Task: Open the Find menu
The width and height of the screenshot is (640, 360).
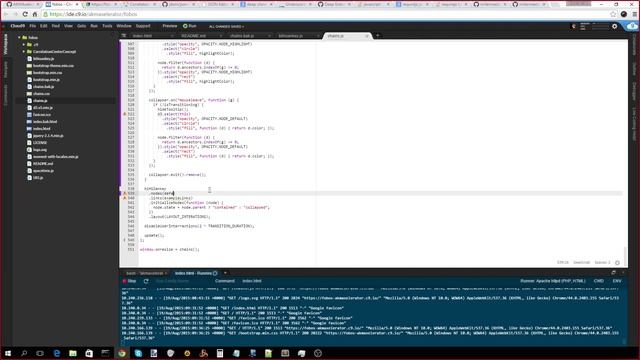Action: tap(56, 26)
